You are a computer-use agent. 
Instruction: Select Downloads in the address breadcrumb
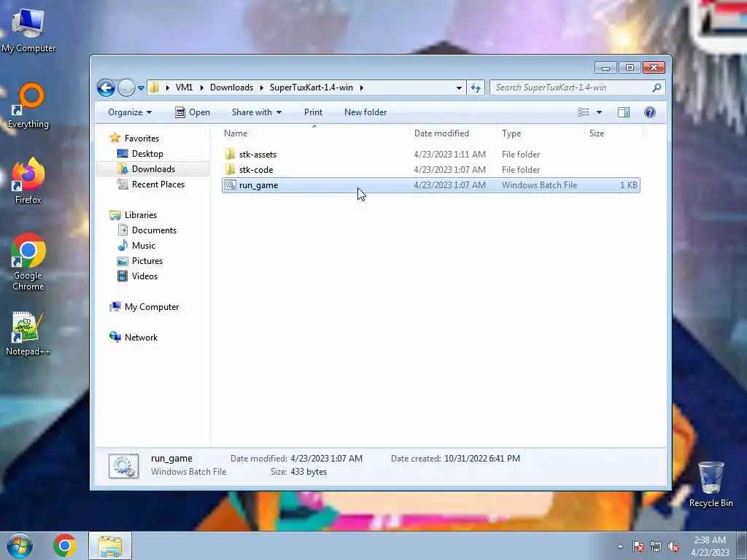pos(231,87)
